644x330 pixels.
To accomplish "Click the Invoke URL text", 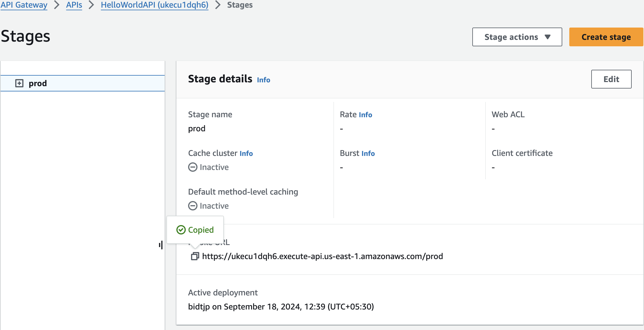I will click(322, 256).
